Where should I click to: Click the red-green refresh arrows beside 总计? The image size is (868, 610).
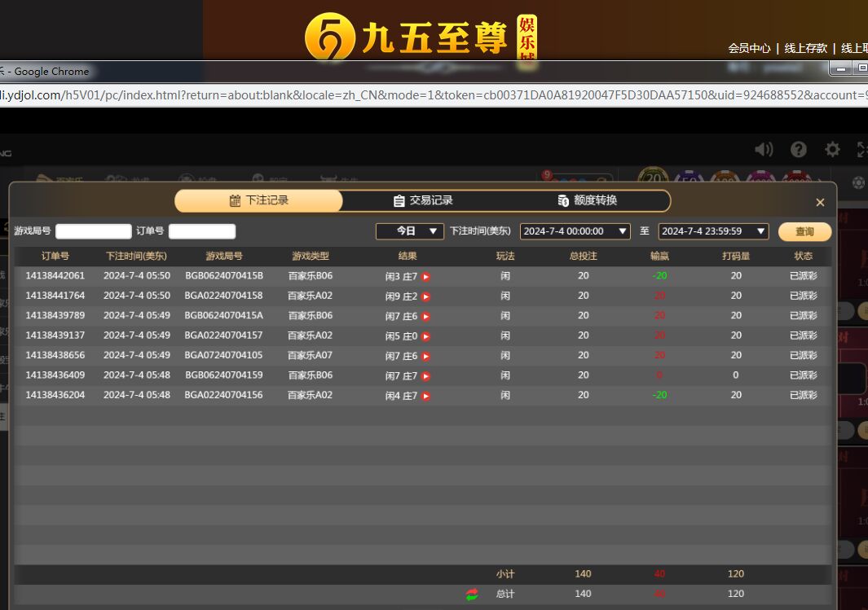473,595
